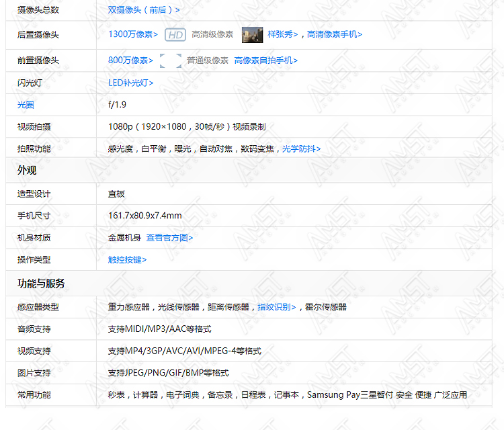Click the 重力感应器 text
The width and height of the screenshot is (504, 430).
click(x=129, y=307)
